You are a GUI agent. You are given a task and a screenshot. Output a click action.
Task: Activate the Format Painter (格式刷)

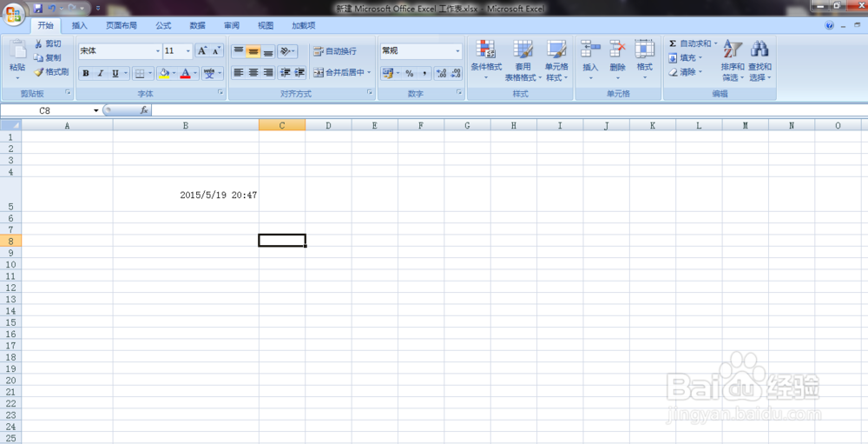click(x=51, y=71)
